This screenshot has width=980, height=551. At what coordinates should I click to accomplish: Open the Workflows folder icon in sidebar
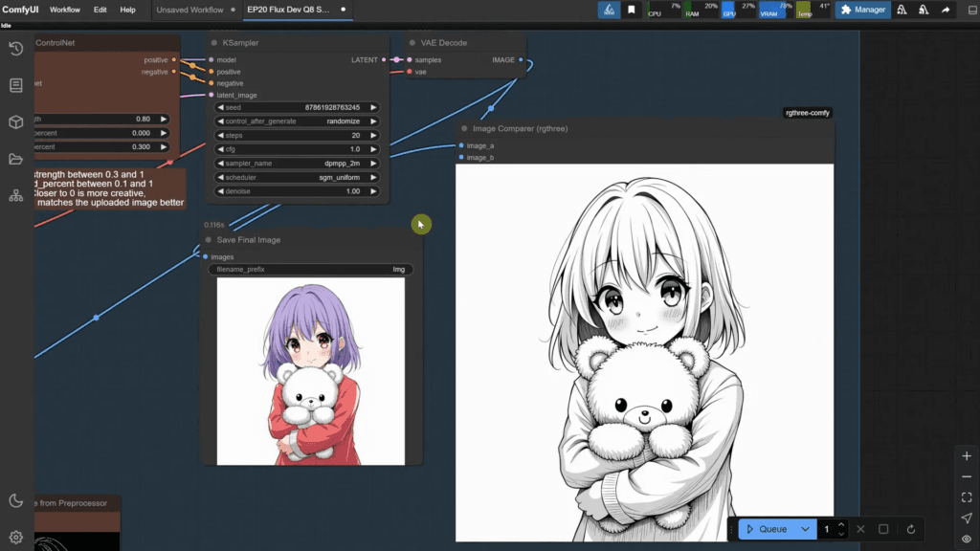tap(15, 159)
